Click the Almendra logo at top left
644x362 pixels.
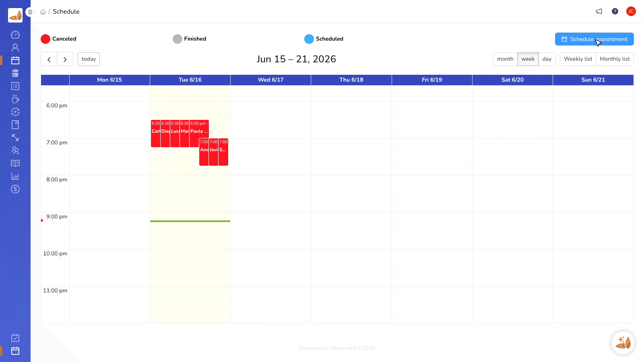pyautogui.click(x=15, y=15)
